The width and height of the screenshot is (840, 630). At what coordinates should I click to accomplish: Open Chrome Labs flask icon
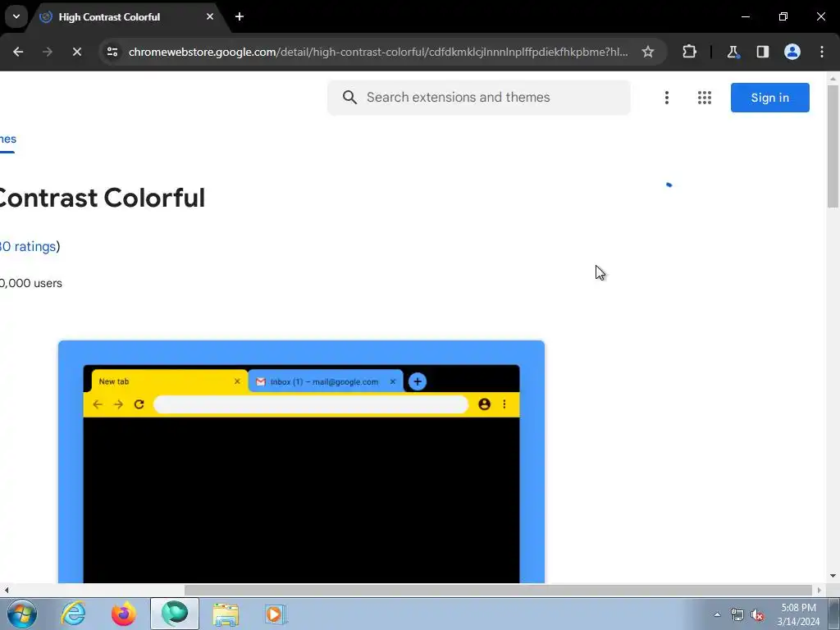click(x=733, y=52)
